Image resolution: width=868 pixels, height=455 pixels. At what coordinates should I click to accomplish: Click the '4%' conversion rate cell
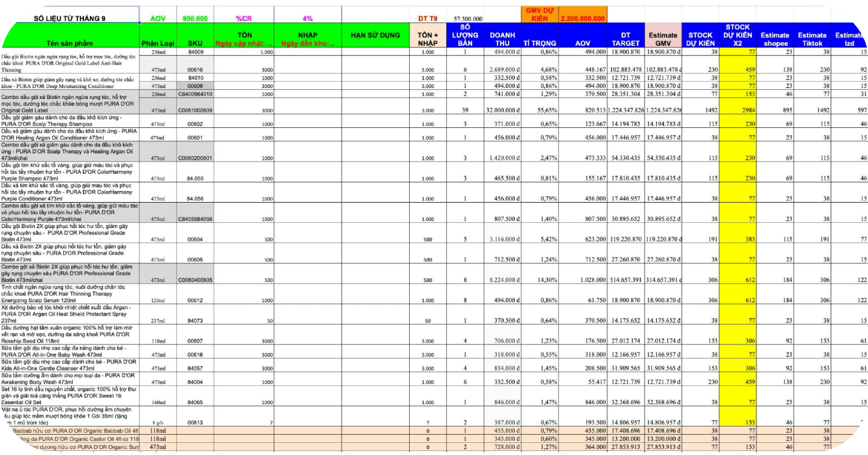point(307,18)
